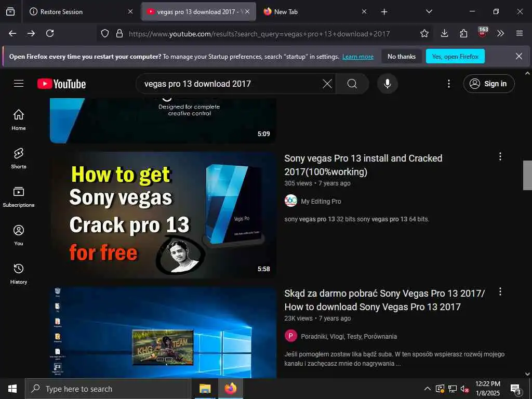Viewport: 532px width, 399px height.
Task: Decline with the No thanks button
Action: coord(402,56)
